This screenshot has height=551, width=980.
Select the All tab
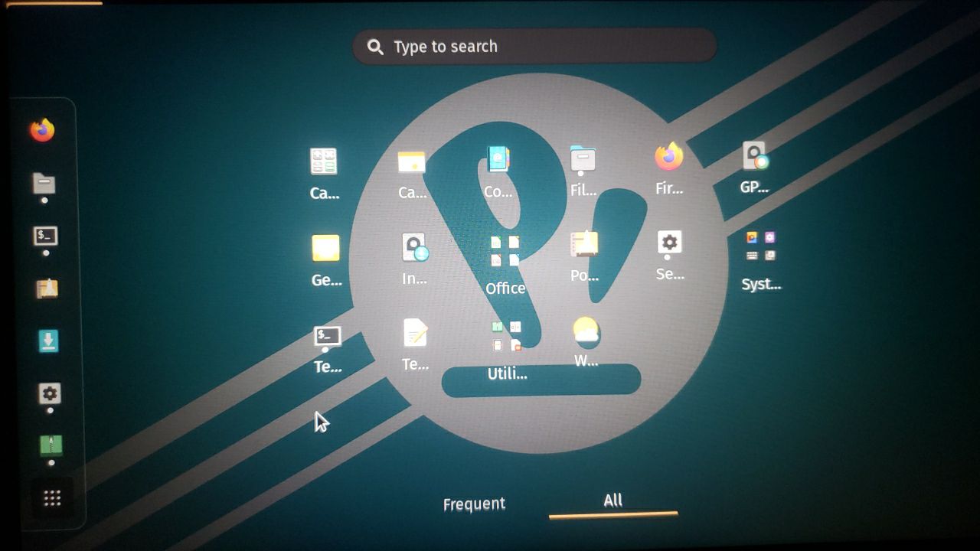pos(613,500)
